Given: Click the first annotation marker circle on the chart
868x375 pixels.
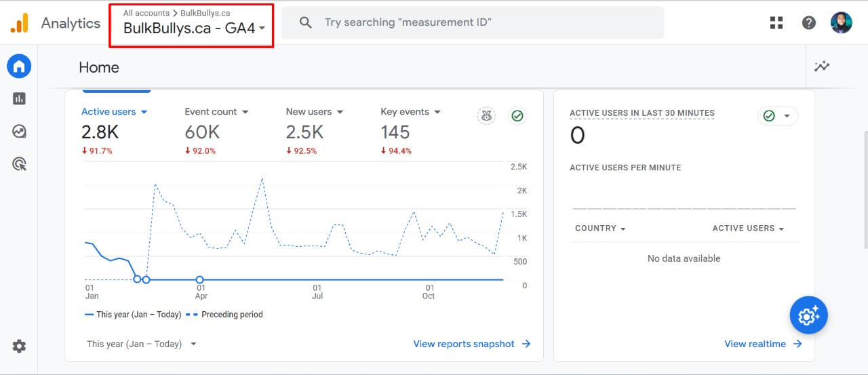Looking at the screenshot, I should click(138, 279).
